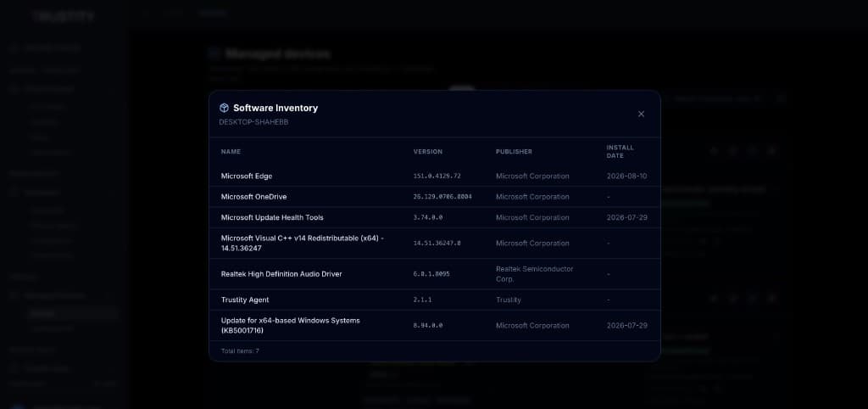The image size is (868, 409).
Task: Select Update for x64-based Windows Systems (KB5001716)
Action: (x=290, y=325)
